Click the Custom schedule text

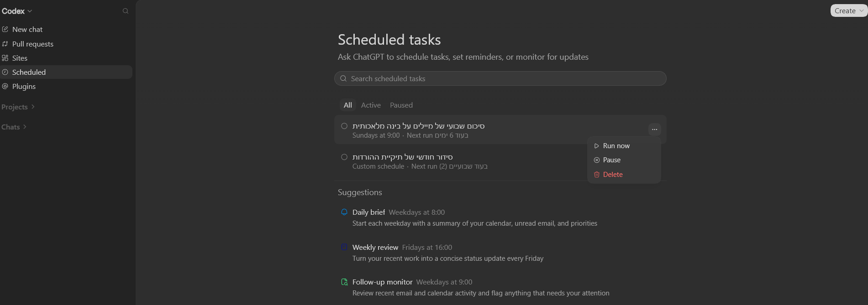[378, 166]
